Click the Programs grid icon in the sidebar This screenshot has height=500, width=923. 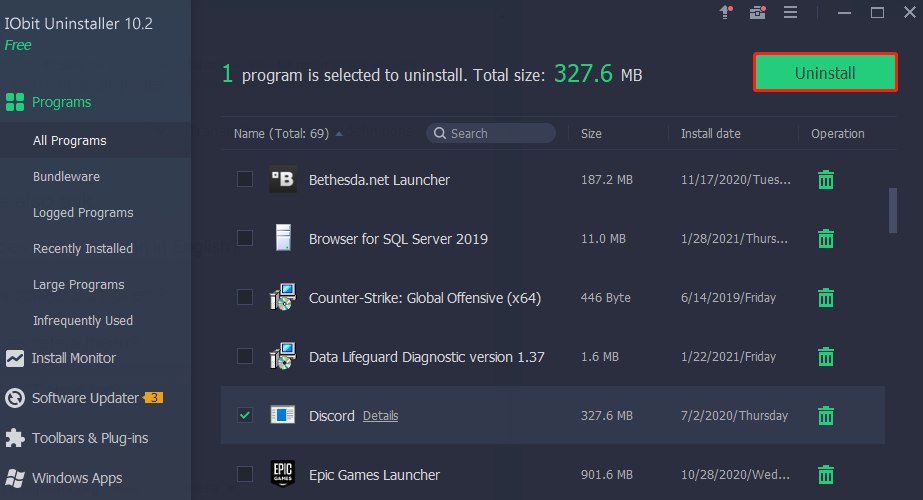pyautogui.click(x=15, y=102)
